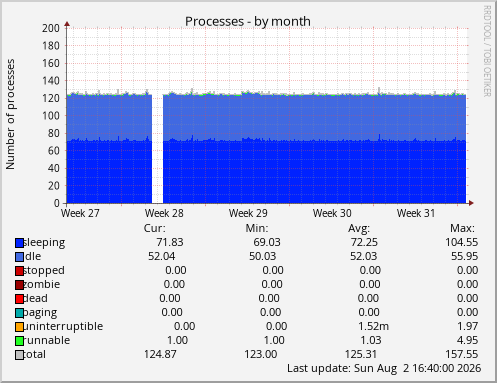Click idle maximum value 55.95

pos(465,256)
